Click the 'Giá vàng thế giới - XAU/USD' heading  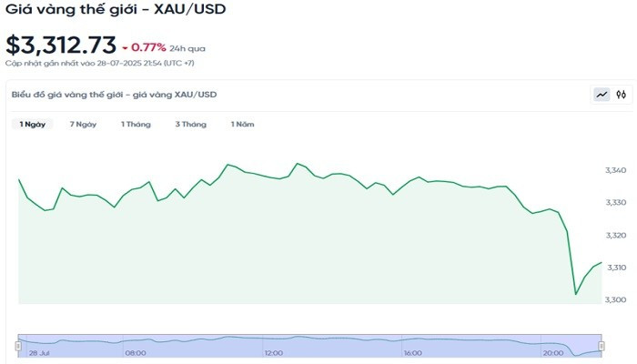click(x=116, y=10)
